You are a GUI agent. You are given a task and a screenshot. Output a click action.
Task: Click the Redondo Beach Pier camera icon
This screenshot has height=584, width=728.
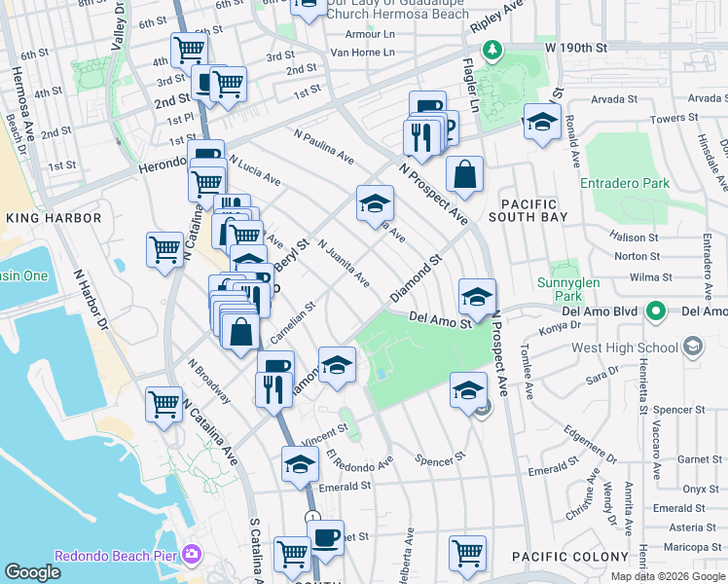click(x=192, y=555)
